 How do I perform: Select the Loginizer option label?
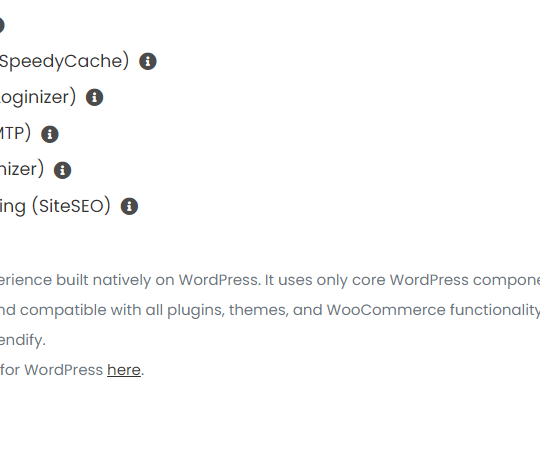pos(38,97)
